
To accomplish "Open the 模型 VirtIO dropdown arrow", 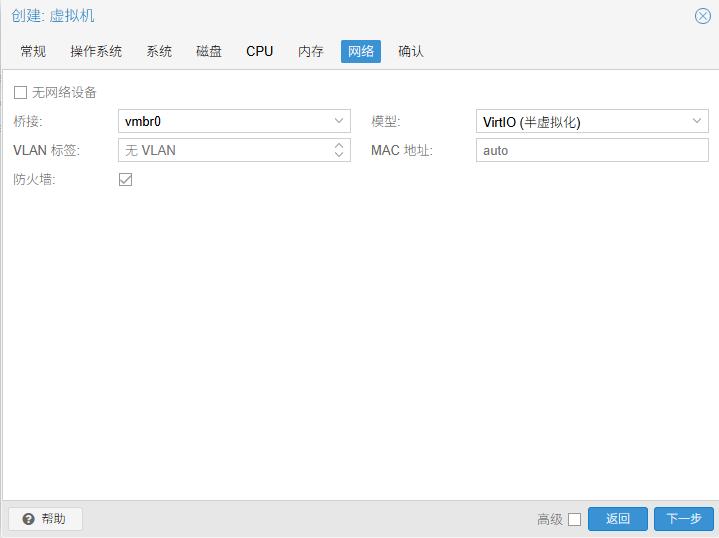I will coord(697,121).
